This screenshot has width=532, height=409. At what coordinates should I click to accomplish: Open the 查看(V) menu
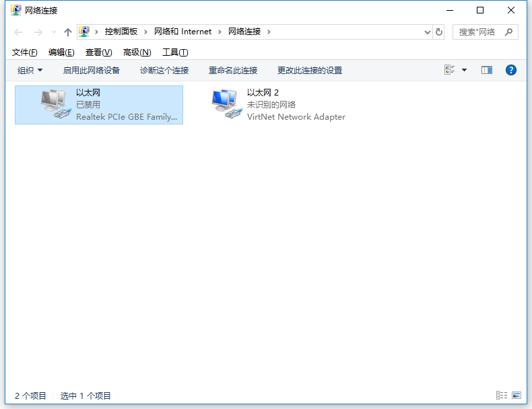98,52
